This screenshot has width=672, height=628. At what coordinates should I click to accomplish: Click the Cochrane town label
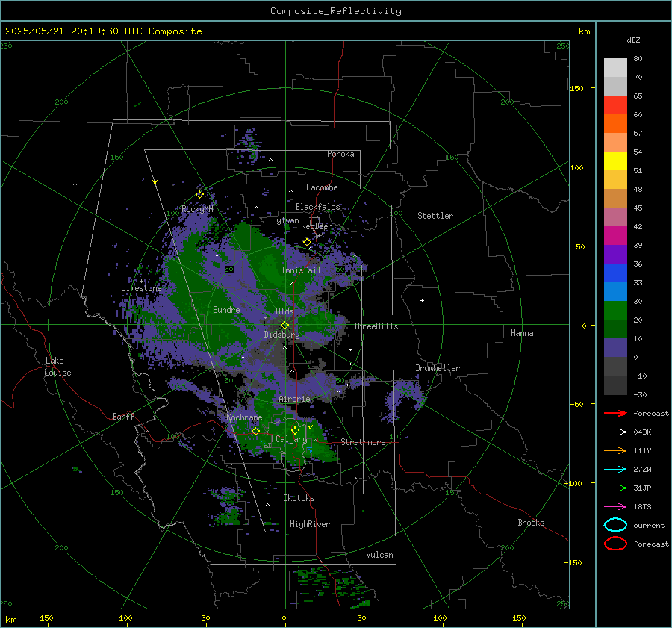coord(244,417)
